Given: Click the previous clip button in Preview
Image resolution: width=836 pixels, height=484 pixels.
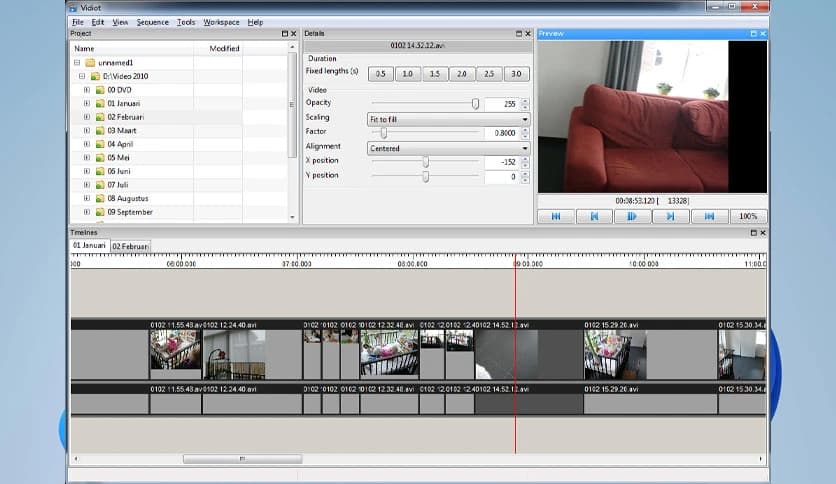Looking at the screenshot, I should pyautogui.click(x=594, y=216).
